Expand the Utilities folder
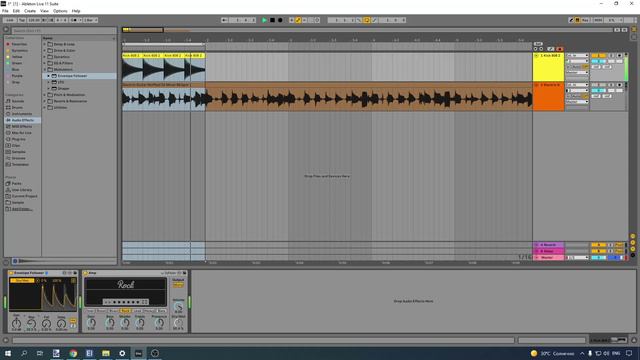This screenshot has height=360, width=640. 45,107
